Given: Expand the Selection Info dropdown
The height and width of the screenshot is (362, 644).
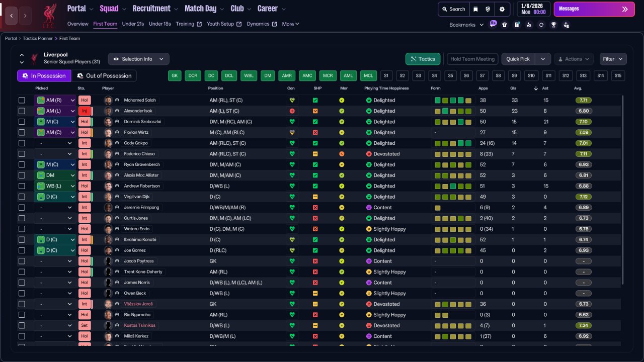Looking at the screenshot, I should tap(138, 59).
